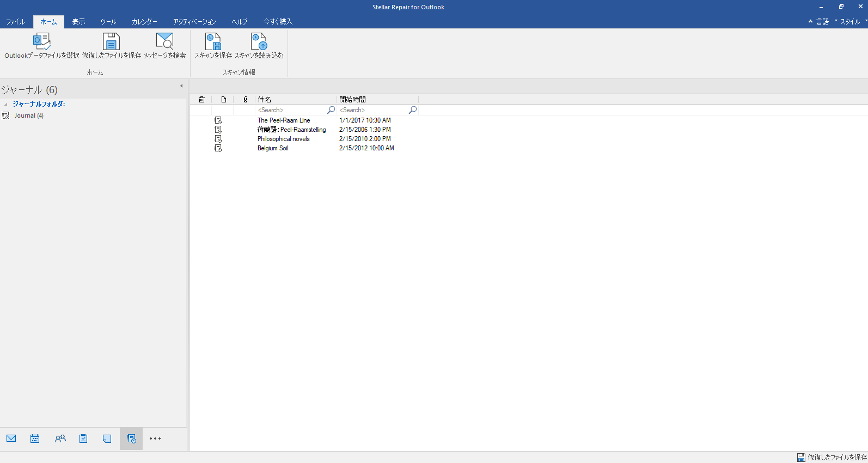Open ヘルプ ribbon tab
Viewport: 868px width, 463px height.
tap(240, 22)
